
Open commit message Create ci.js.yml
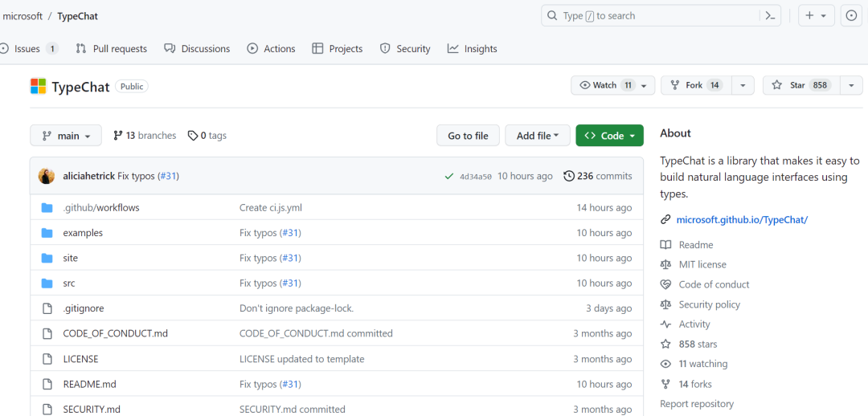point(271,208)
